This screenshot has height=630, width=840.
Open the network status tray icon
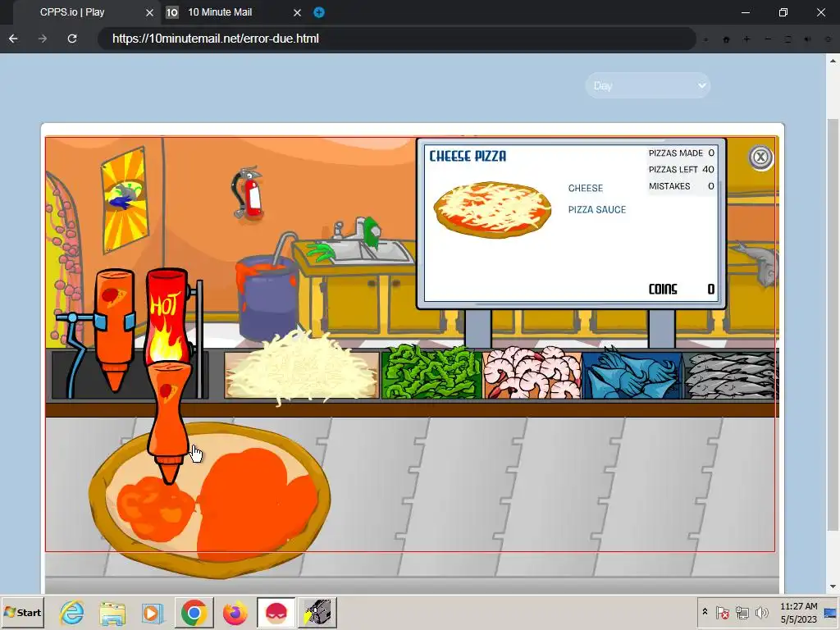(742, 612)
